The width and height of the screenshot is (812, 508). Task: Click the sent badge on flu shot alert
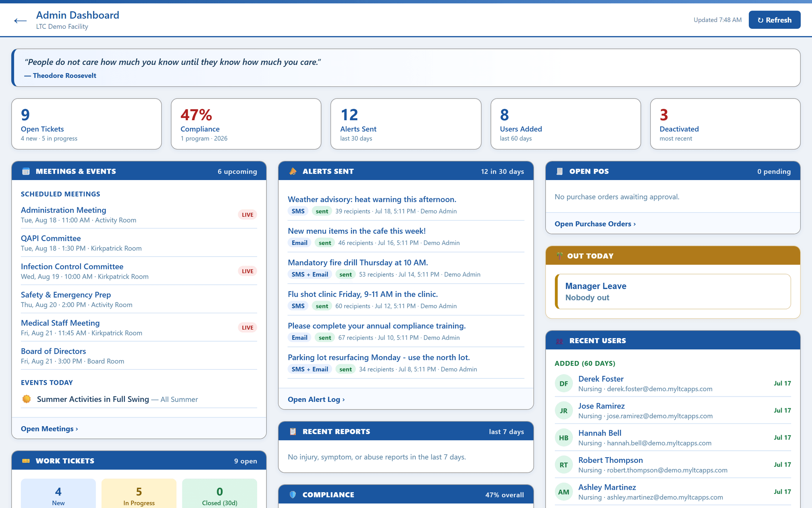(x=322, y=306)
